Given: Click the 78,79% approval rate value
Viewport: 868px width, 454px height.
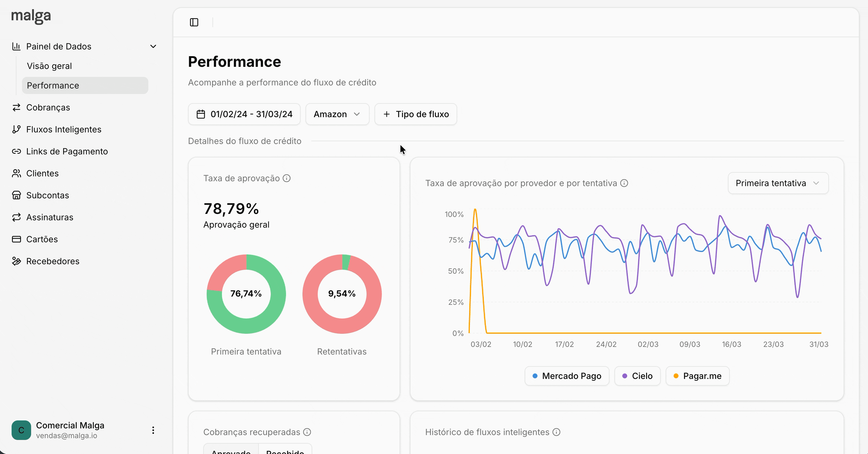Looking at the screenshot, I should click(x=231, y=209).
